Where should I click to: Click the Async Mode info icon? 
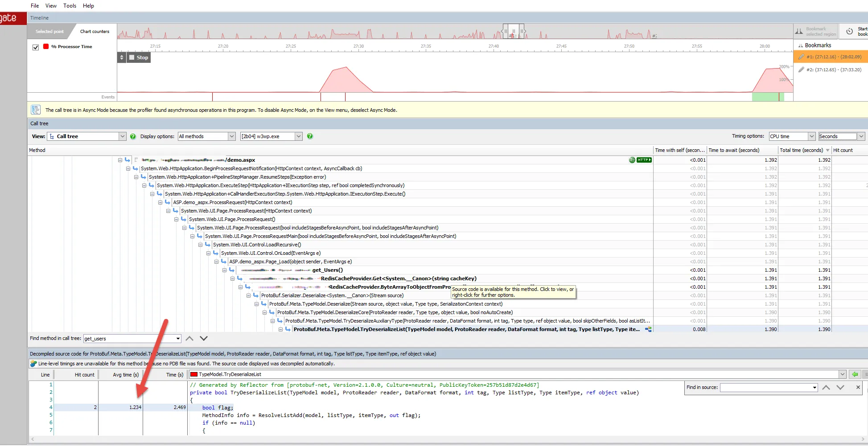coord(36,110)
